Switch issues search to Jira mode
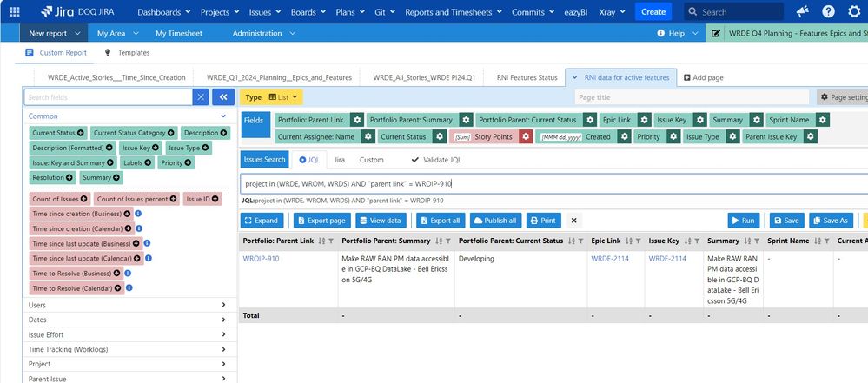868x383 pixels. (340, 160)
